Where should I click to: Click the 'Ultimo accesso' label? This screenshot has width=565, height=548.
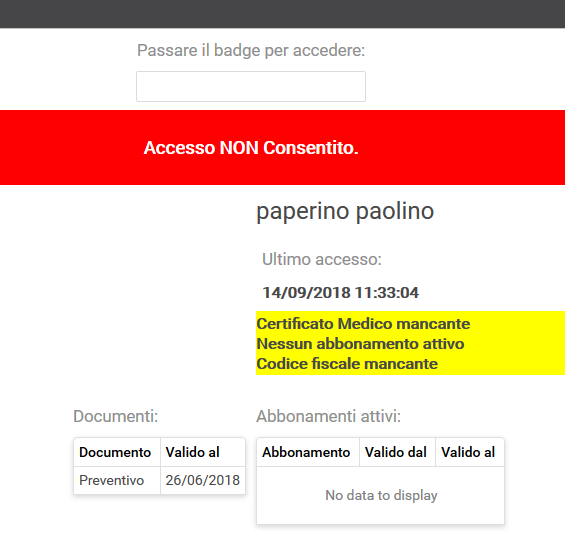pyautogui.click(x=322, y=259)
